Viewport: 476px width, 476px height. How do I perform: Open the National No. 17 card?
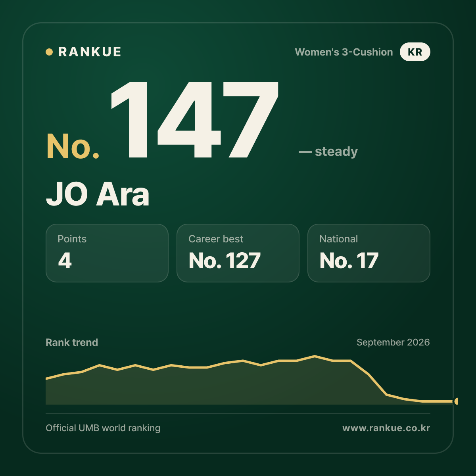[369, 253]
